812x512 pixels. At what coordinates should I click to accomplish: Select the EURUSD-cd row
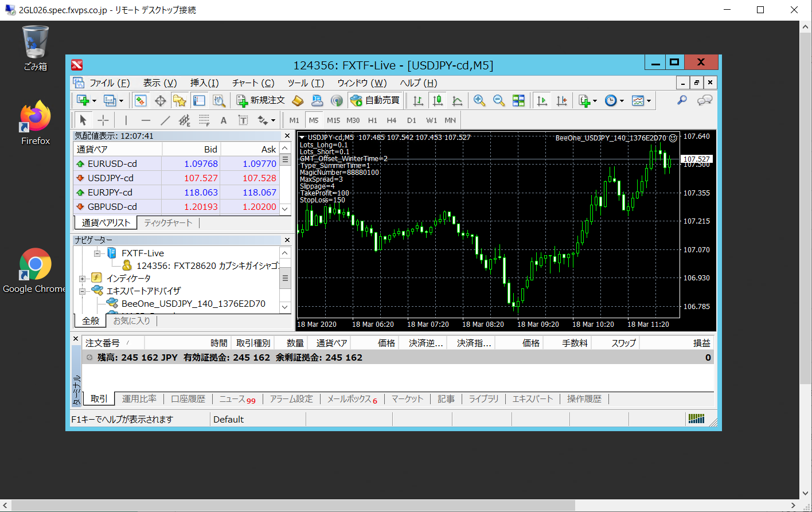tap(177, 163)
